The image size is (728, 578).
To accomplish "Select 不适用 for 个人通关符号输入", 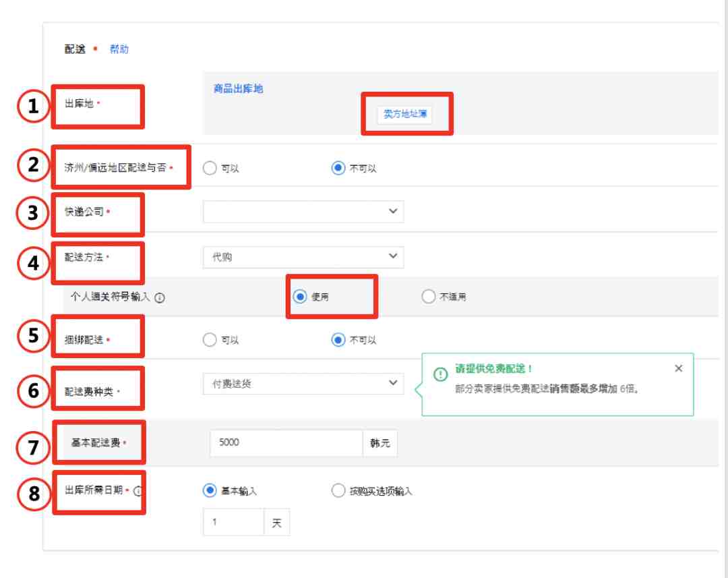I will [428, 297].
